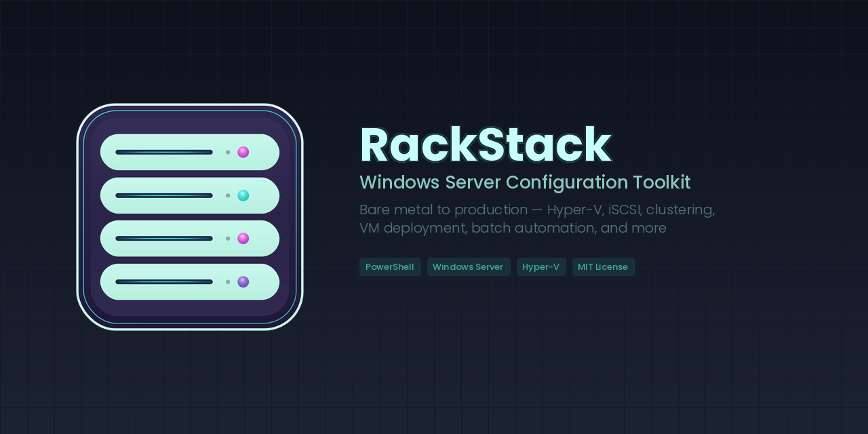Toggle the teal status light on bay two
Viewport: 868px width, 434px height.
coord(242,195)
